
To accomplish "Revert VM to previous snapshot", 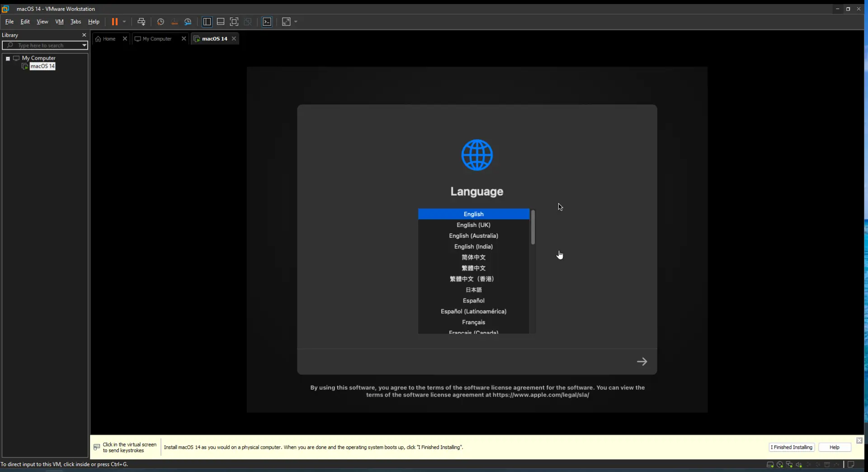I will (x=175, y=22).
